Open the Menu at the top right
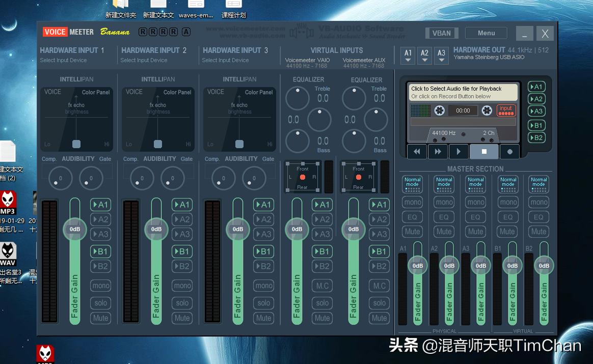Screen dimensions: 593x364 [x=486, y=33]
